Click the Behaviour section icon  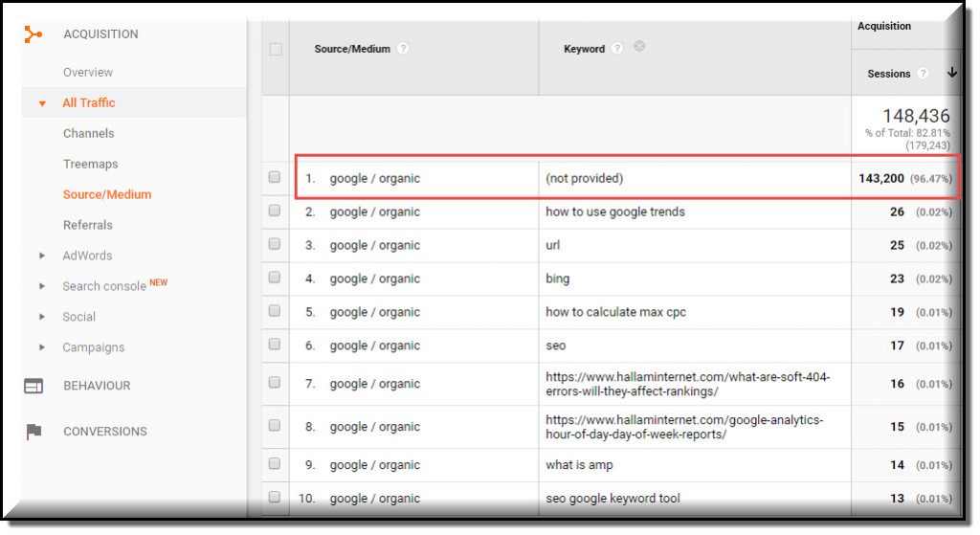[33, 387]
